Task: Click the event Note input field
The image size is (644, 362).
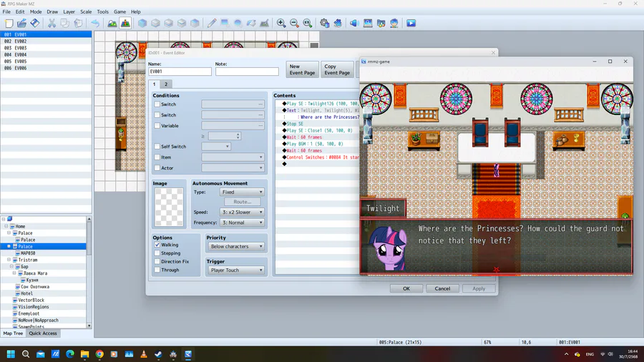Action: point(247,72)
